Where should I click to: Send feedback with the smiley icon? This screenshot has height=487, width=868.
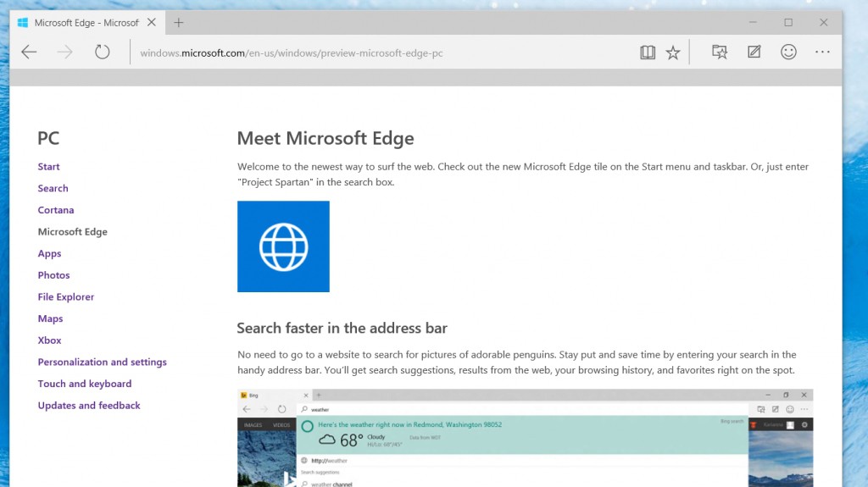click(788, 53)
